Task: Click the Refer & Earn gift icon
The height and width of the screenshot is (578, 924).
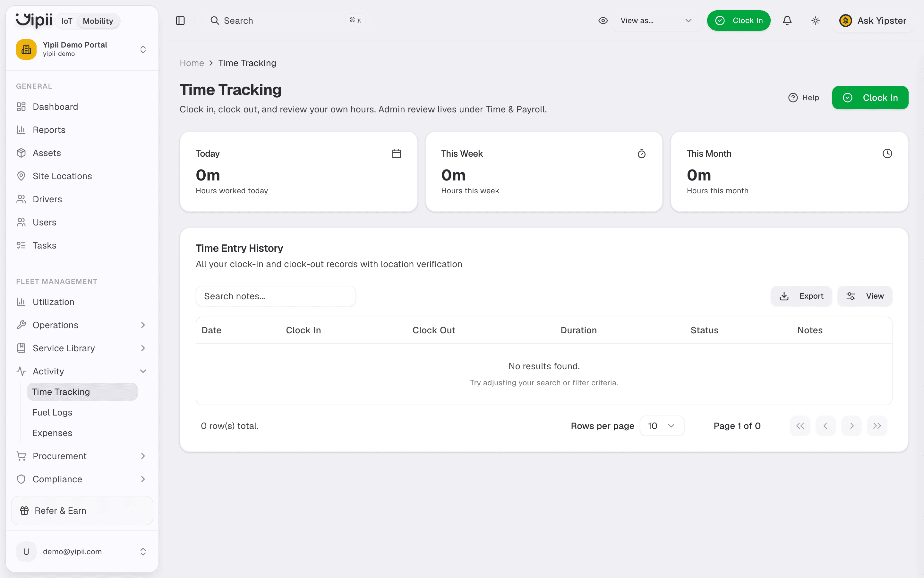Action: (24, 510)
